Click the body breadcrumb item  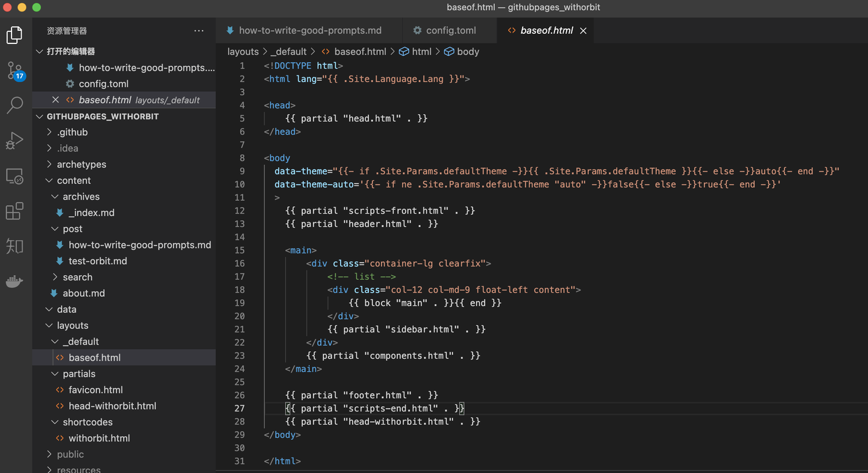tap(467, 51)
